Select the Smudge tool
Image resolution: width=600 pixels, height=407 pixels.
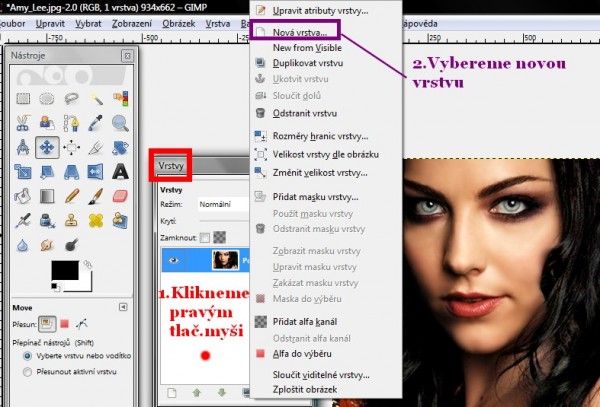(47, 245)
